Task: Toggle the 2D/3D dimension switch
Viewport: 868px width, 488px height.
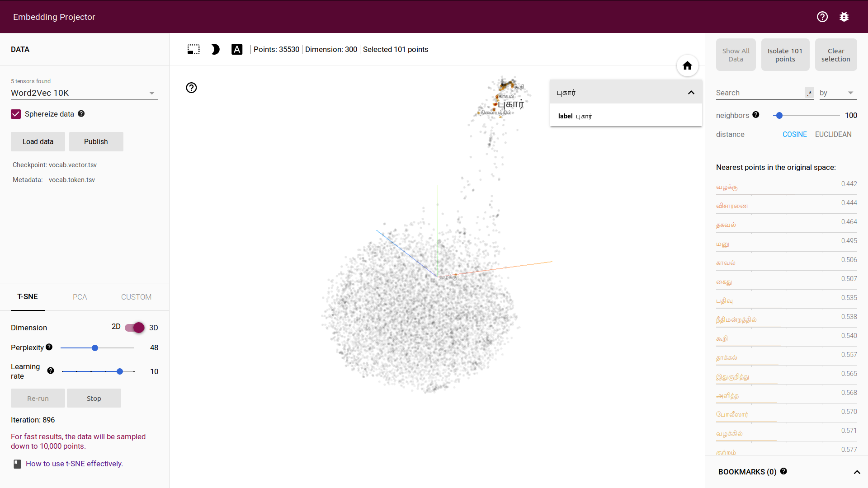Action: coord(135,328)
